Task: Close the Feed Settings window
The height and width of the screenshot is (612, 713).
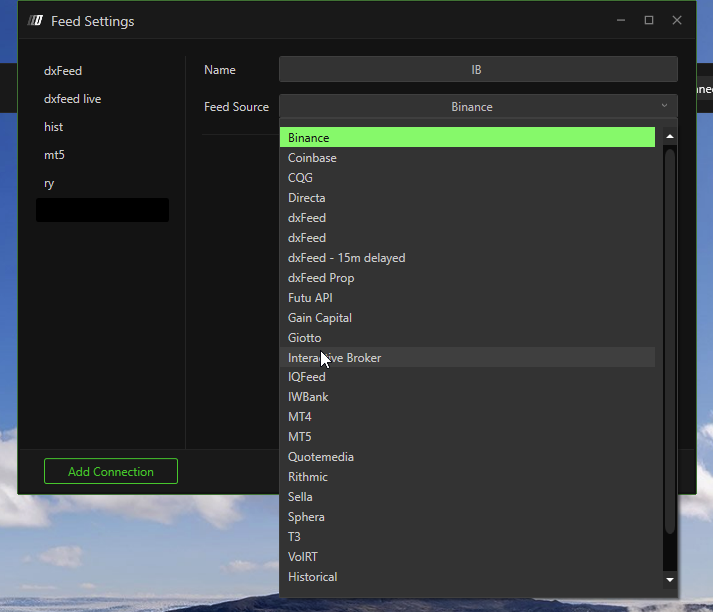Action: point(677,20)
